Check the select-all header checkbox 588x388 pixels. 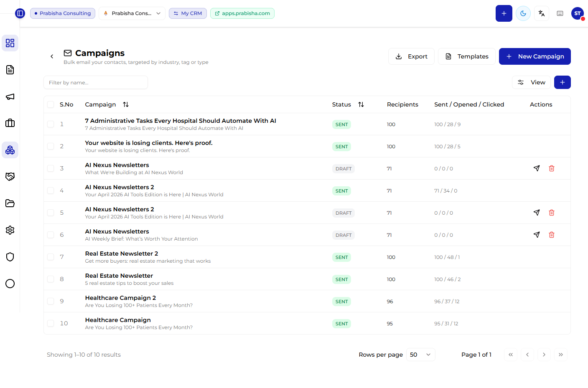click(x=51, y=104)
